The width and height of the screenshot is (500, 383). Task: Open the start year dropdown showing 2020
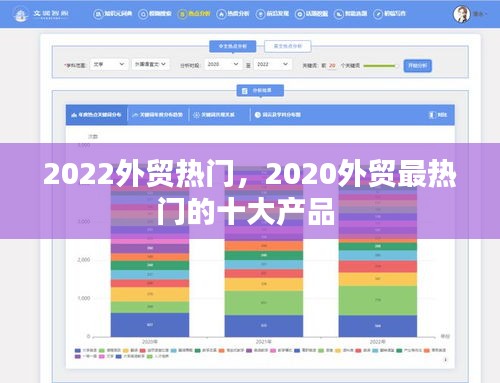pos(222,64)
